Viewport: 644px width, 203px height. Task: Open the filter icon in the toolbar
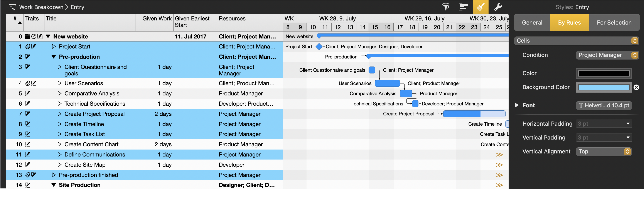pyautogui.click(x=446, y=7)
